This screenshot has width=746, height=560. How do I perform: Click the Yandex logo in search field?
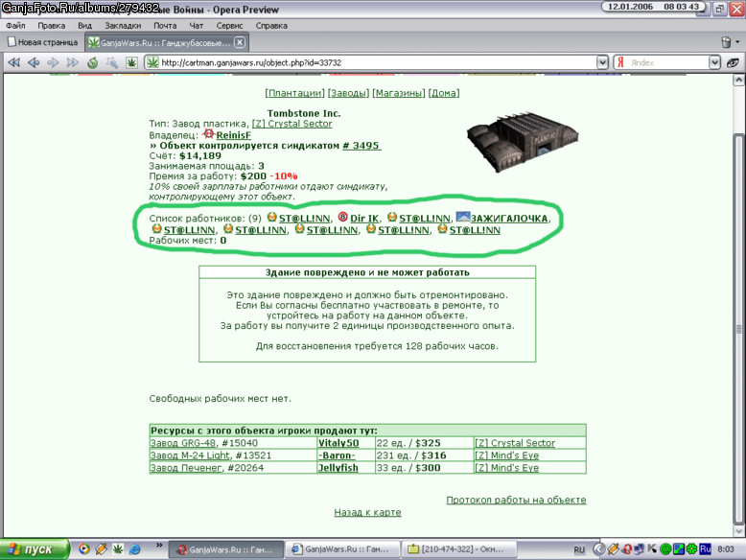[620, 62]
